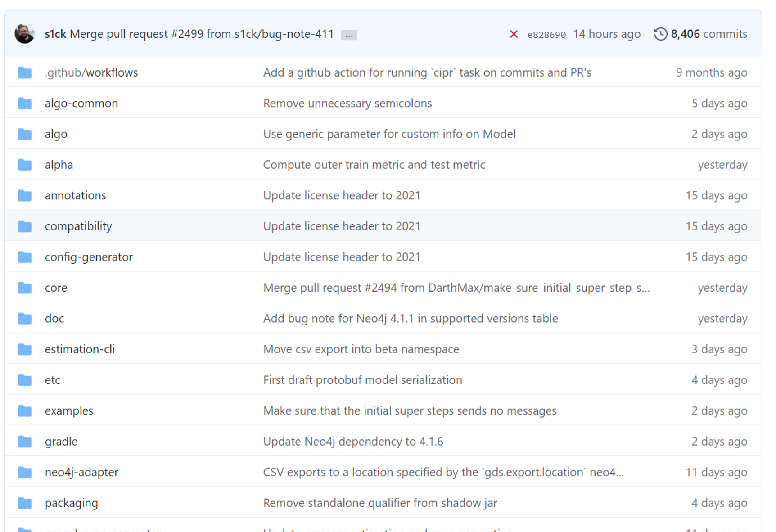The image size is (776, 532).
Task: Click the folder icon beside algo-common
Action: point(24,103)
